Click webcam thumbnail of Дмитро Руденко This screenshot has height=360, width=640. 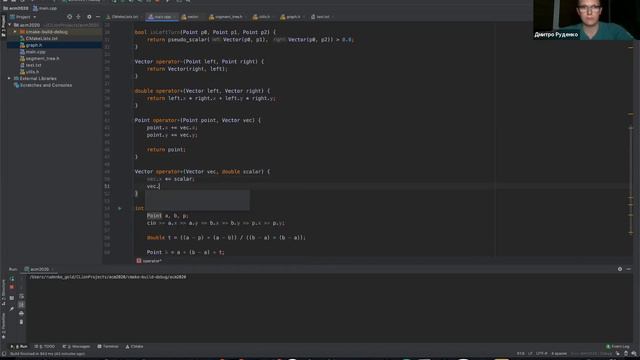tap(586, 20)
